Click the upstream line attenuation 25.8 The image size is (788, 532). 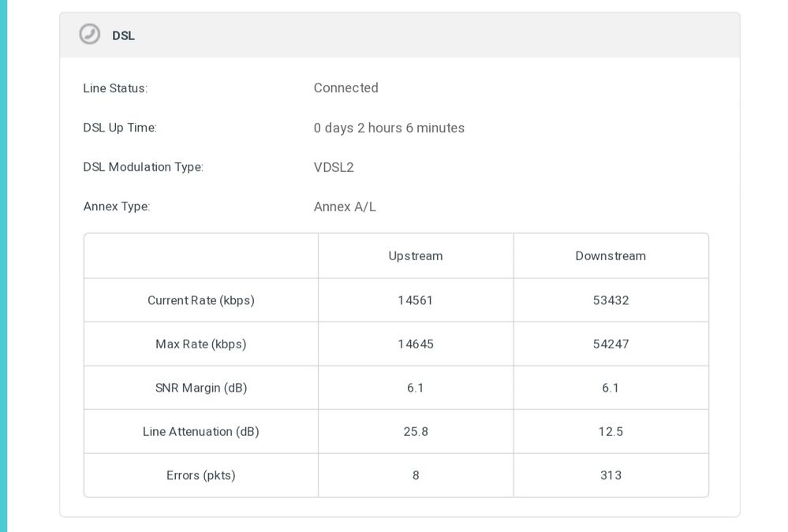[416, 432]
